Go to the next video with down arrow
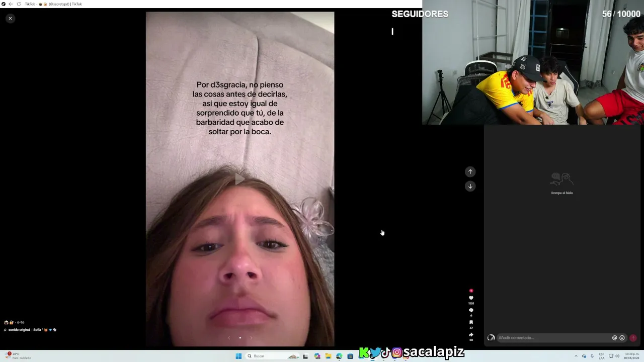 (x=470, y=187)
